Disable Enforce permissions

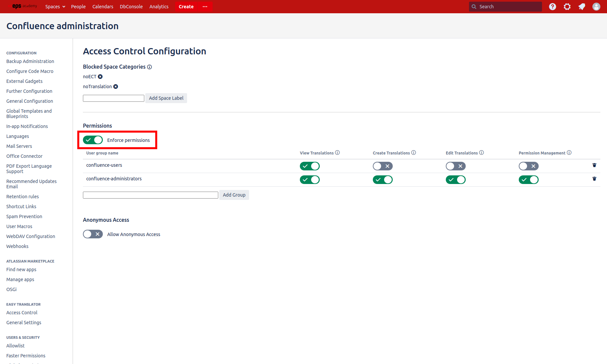tap(93, 140)
